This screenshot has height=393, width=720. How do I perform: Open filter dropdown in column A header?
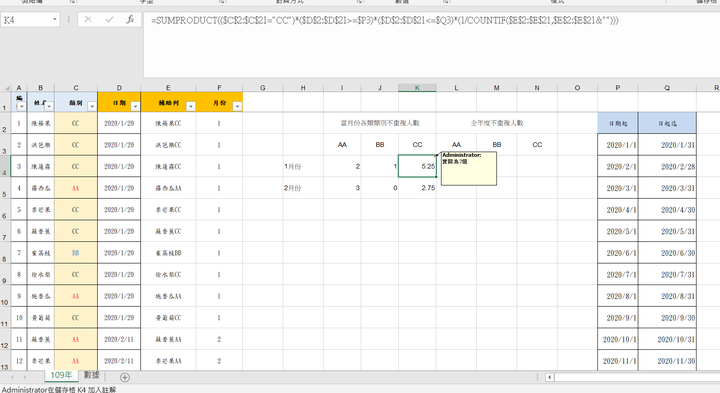tap(22, 107)
